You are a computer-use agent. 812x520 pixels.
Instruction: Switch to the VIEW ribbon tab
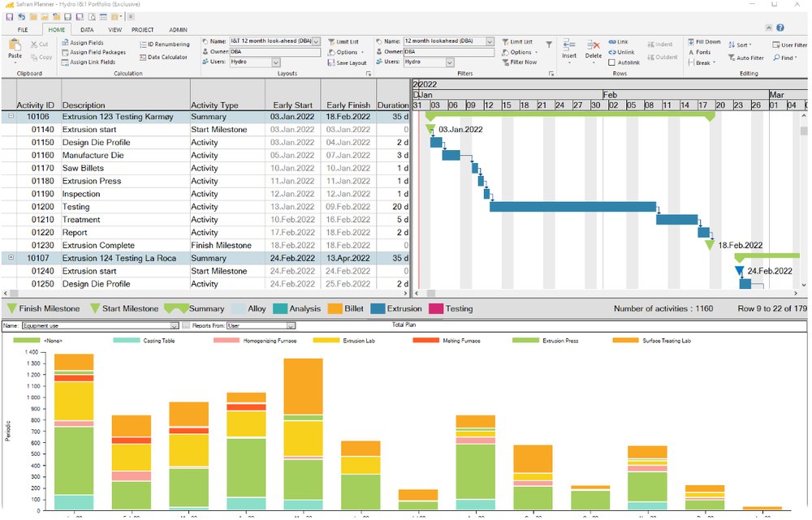[115, 30]
